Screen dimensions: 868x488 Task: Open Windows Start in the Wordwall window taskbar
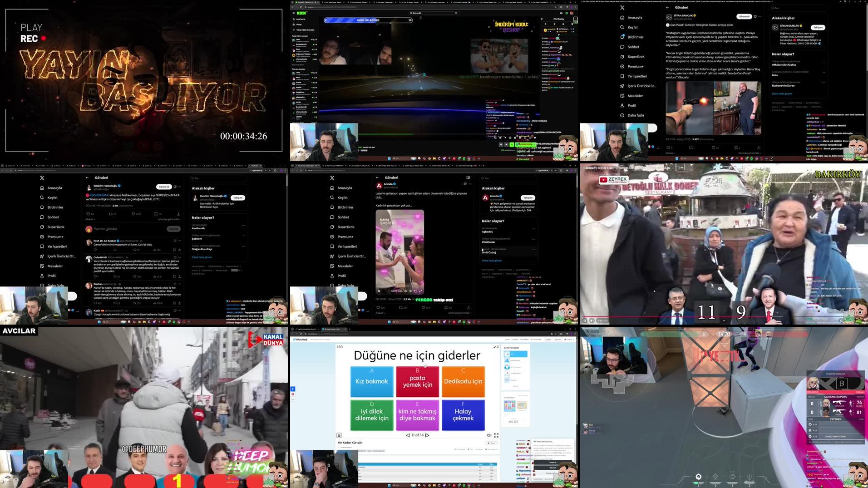pos(389,485)
